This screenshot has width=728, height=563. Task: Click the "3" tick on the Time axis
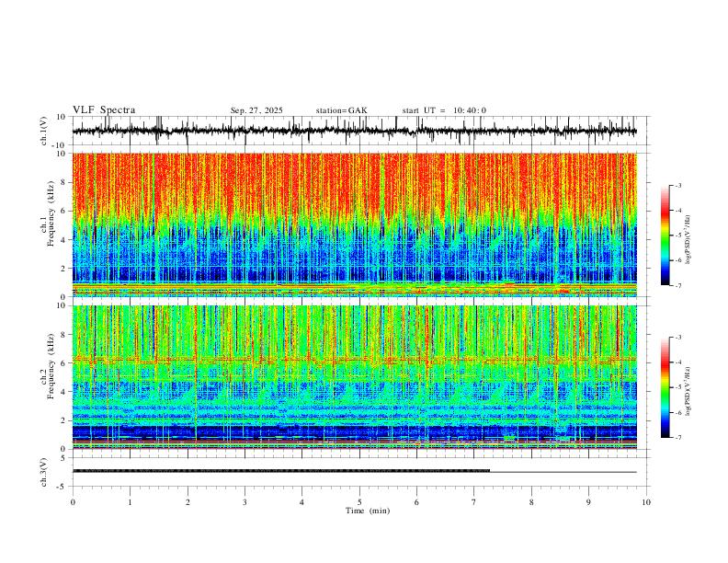click(x=245, y=502)
